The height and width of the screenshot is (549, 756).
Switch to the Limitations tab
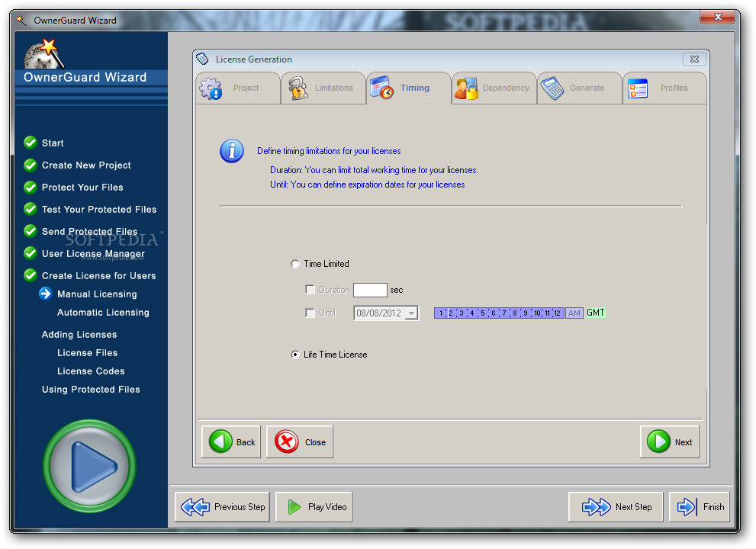(323, 88)
